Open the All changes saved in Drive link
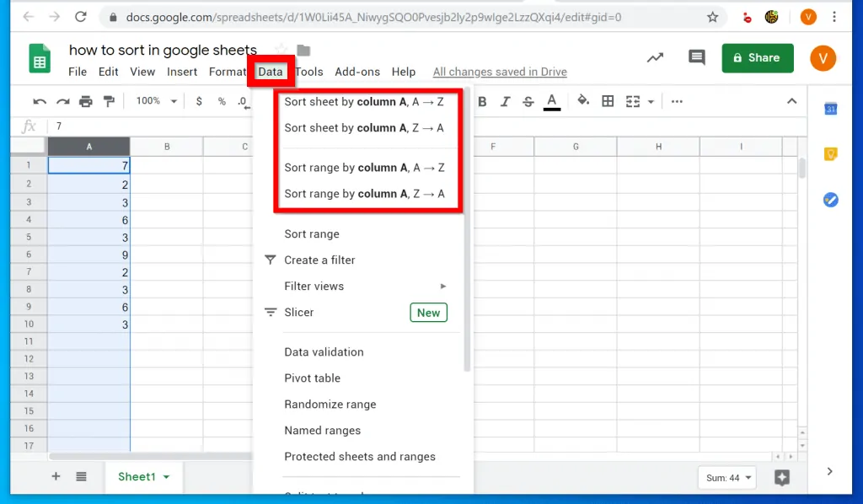The image size is (863, 504). [499, 72]
